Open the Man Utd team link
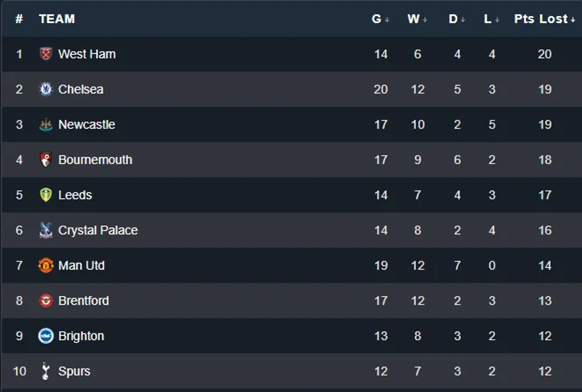This screenshot has width=582, height=392. pos(81,266)
